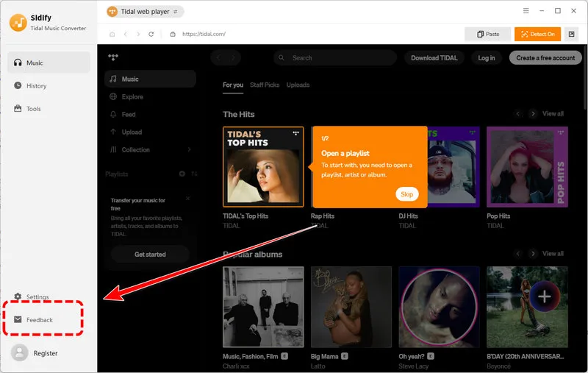Click the Latto artist name

click(x=318, y=366)
